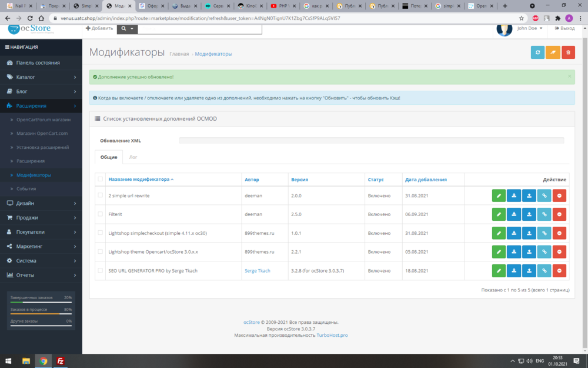
Task: Expand the Продажи sidebar menu
Action: tap(41, 217)
